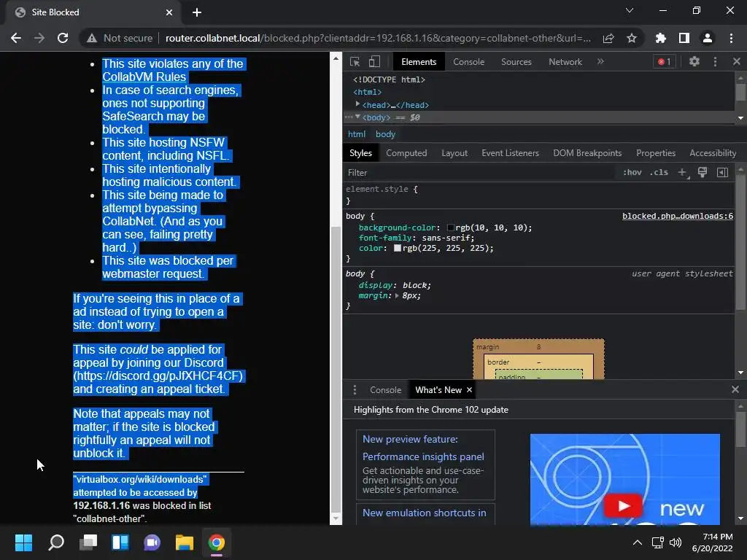Image resolution: width=747 pixels, height=560 pixels.
Task: Close the Site Blocked tab
Action: coord(169,12)
